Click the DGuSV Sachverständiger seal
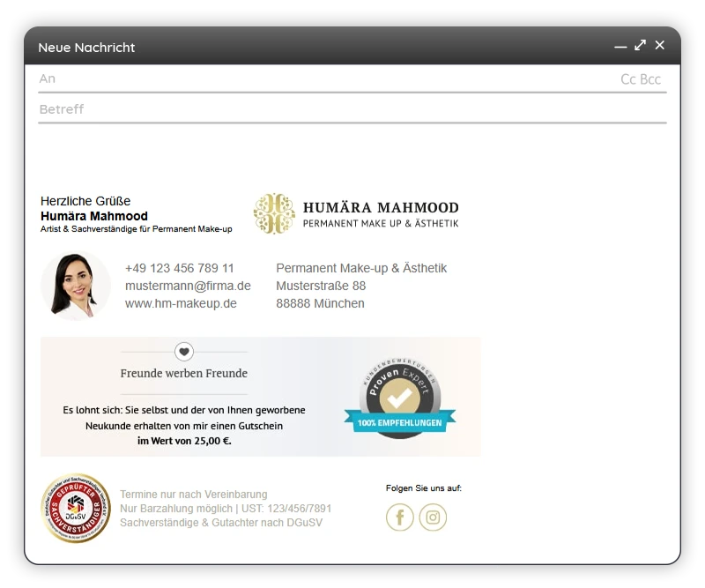 75,509
